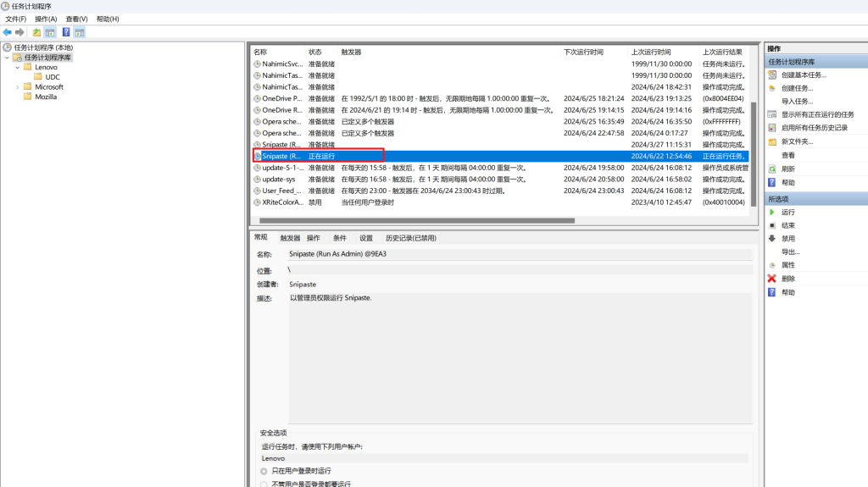Select the 不管用户是否登录都要运行 radio button
The height and width of the screenshot is (487, 868).
tap(264, 484)
